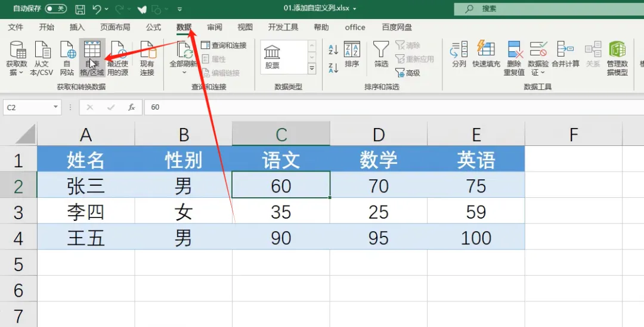This screenshot has width=644, height=327.
Task: Click the 查询和连接 button
Action: (224, 45)
